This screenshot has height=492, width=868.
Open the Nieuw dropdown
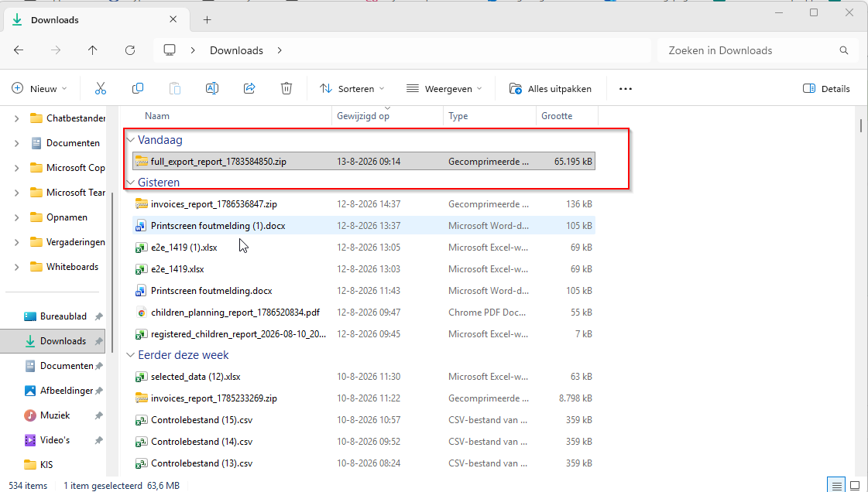[39, 88]
